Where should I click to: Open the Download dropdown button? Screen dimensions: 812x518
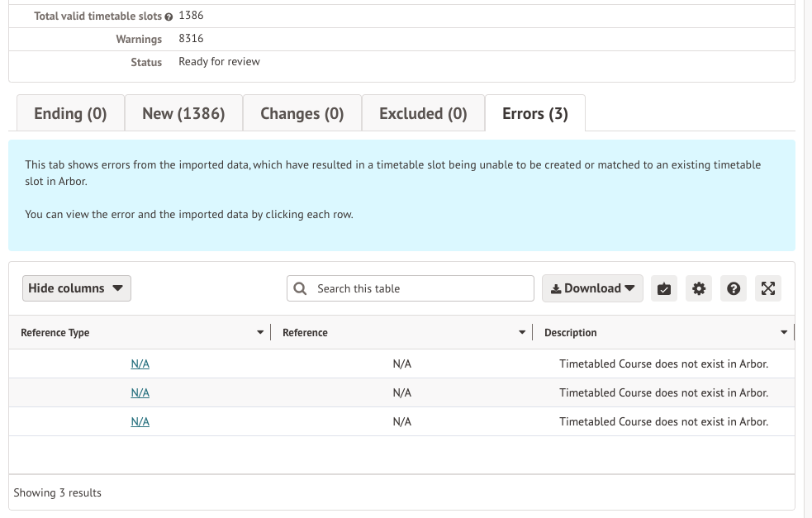pyautogui.click(x=592, y=288)
